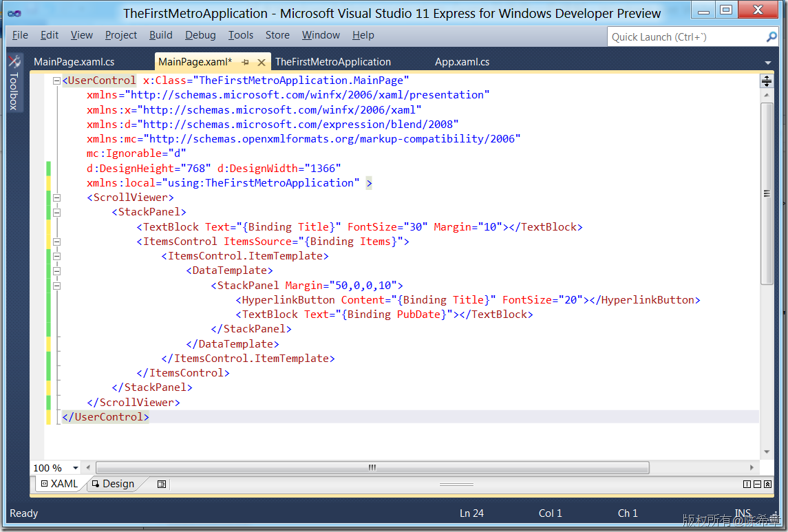Collapse the UserControl element outlining node
The image size is (788, 532).
pyautogui.click(x=57, y=81)
